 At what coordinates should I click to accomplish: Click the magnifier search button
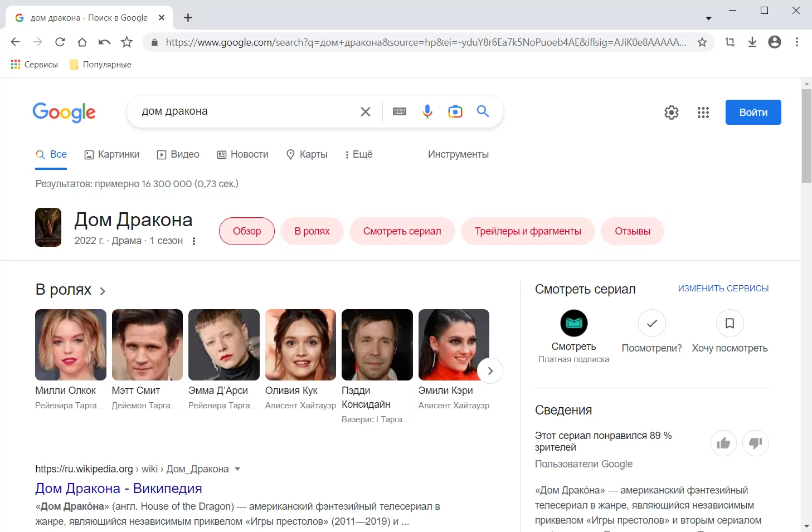click(x=483, y=111)
